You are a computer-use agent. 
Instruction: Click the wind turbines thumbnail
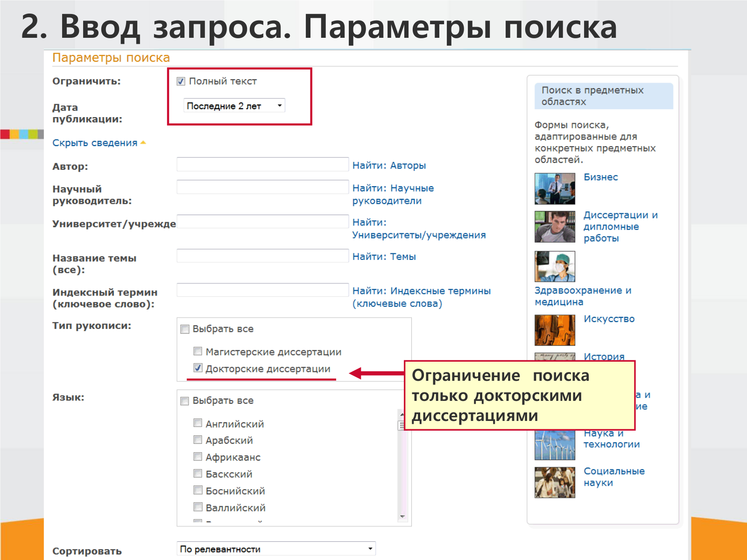click(x=555, y=445)
